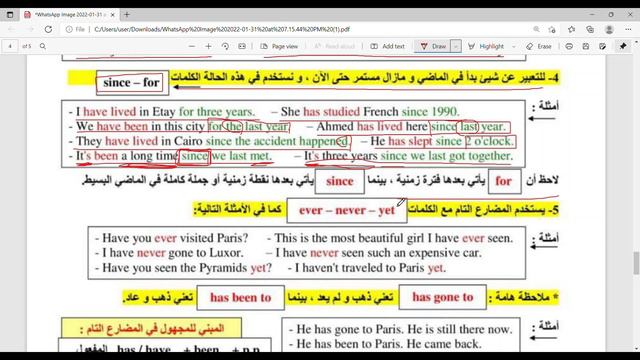Open browser Settings and more menu
The height and width of the screenshot is (360, 640).
628,29
